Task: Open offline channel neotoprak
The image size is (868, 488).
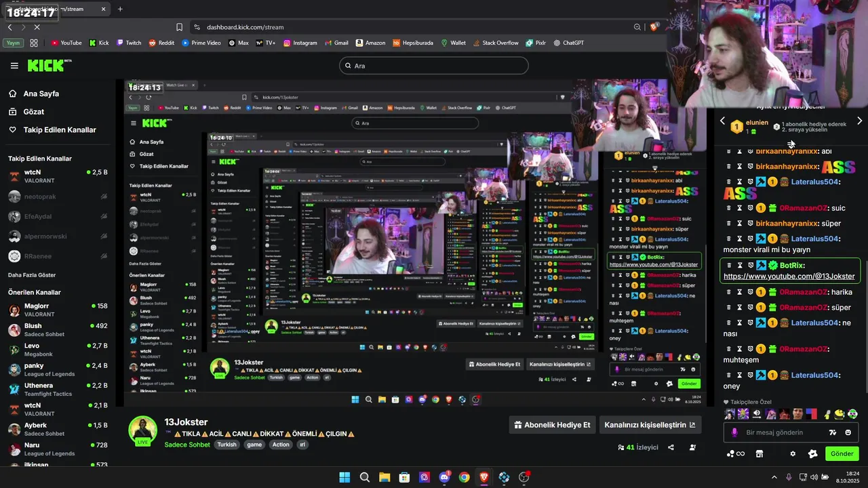Action: (x=58, y=197)
